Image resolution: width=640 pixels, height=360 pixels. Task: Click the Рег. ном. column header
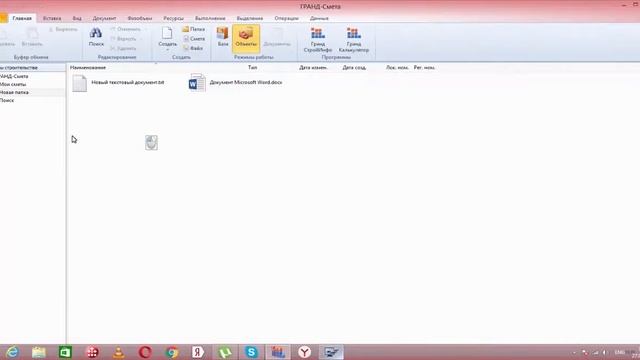[x=424, y=67]
